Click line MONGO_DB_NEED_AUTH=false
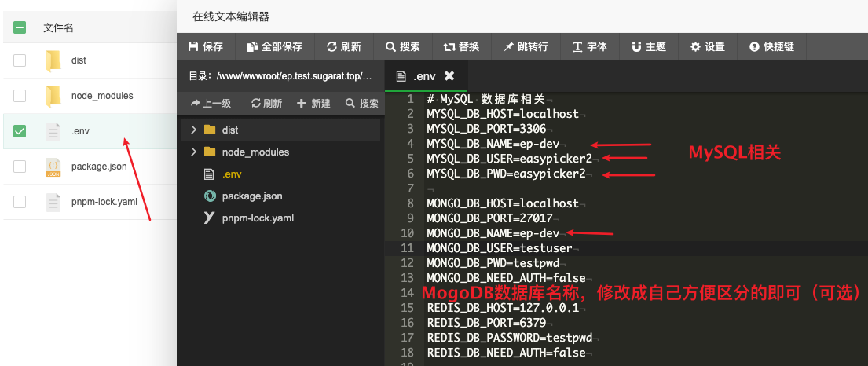 coord(506,278)
